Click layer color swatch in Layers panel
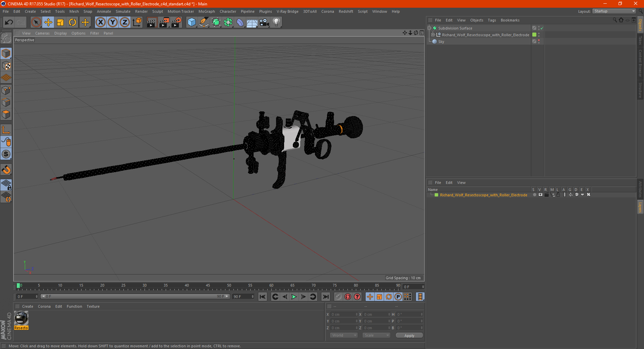The image size is (644, 349). [436, 195]
